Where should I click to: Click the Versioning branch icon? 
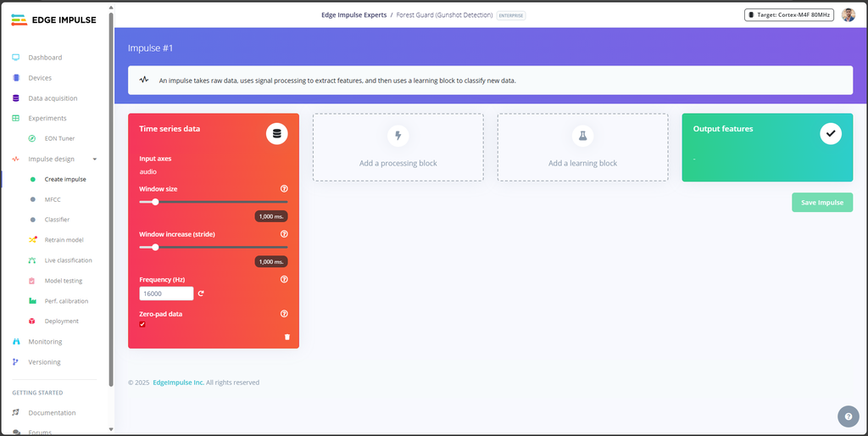point(16,361)
